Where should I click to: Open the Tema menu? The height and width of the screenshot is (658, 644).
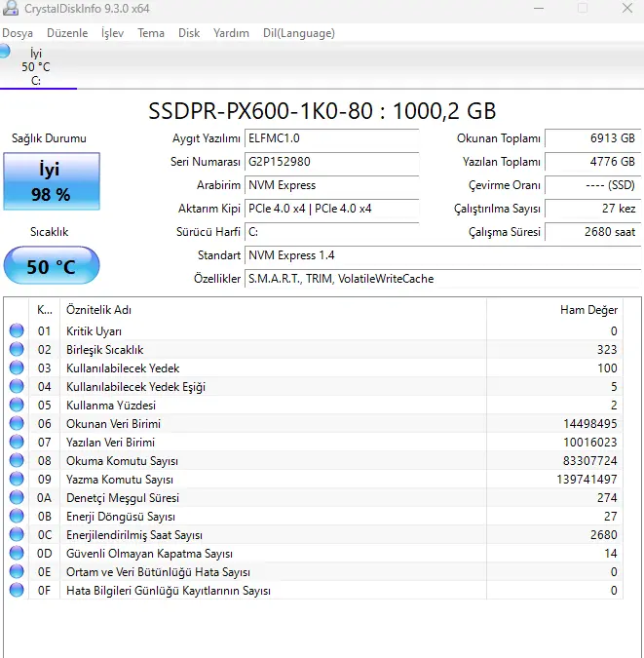coord(151,33)
